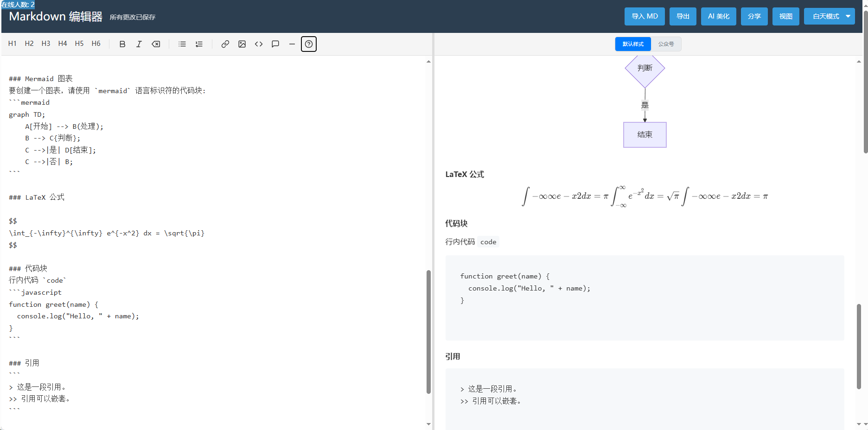The height and width of the screenshot is (430, 868).
Task: Insert a blockquote with the speech bubble icon
Action: pos(275,44)
